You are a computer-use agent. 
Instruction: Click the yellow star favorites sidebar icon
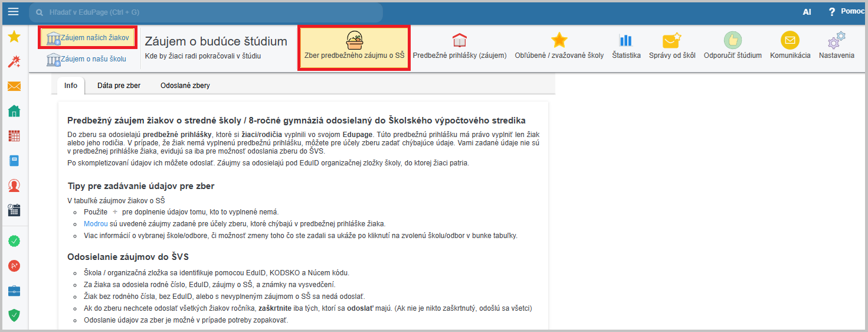14,37
